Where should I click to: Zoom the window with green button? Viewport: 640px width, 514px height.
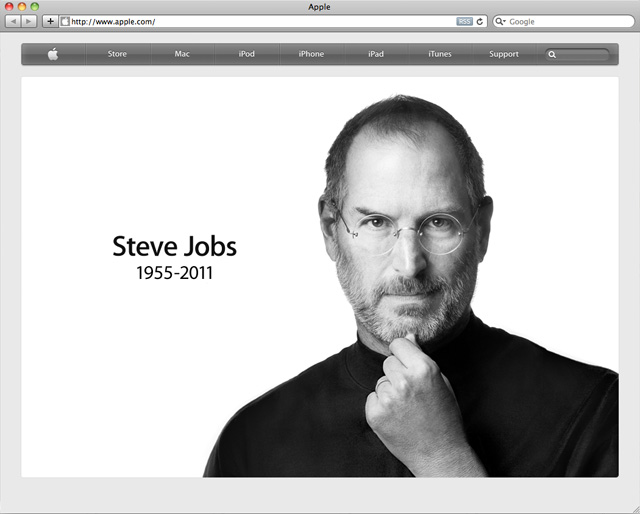[35, 7]
